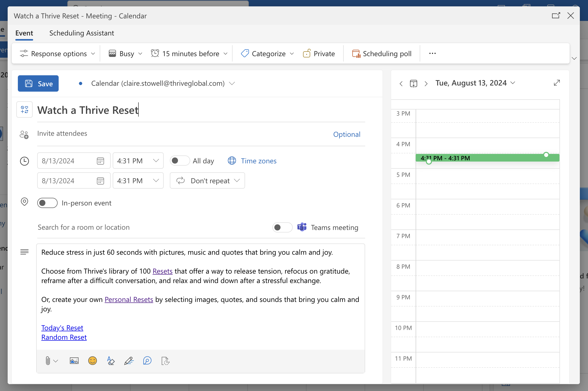The width and height of the screenshot is (588, 391).
Task: Click the event templates icon beside title
Action: [x=24, y=109]
